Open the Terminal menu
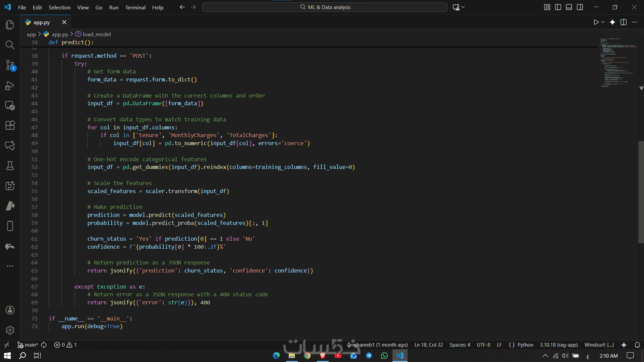This screenshot has height=362, width=644. tap(135, 7)
